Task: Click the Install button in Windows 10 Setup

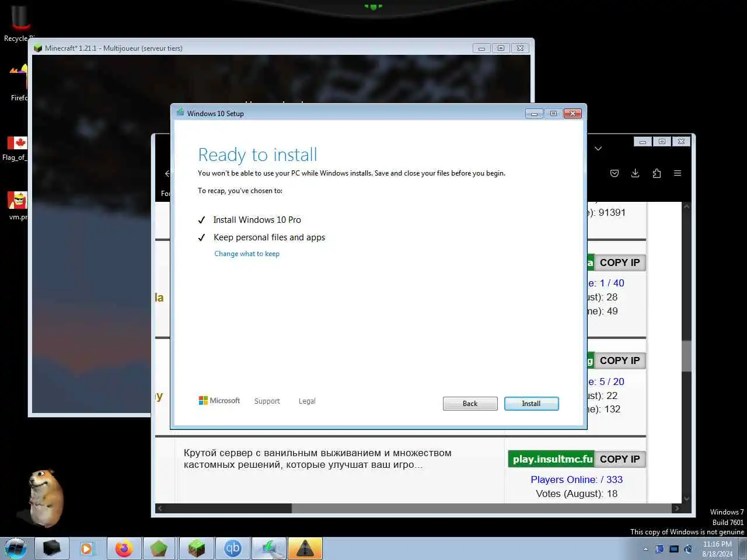Action: coord(531,404)
